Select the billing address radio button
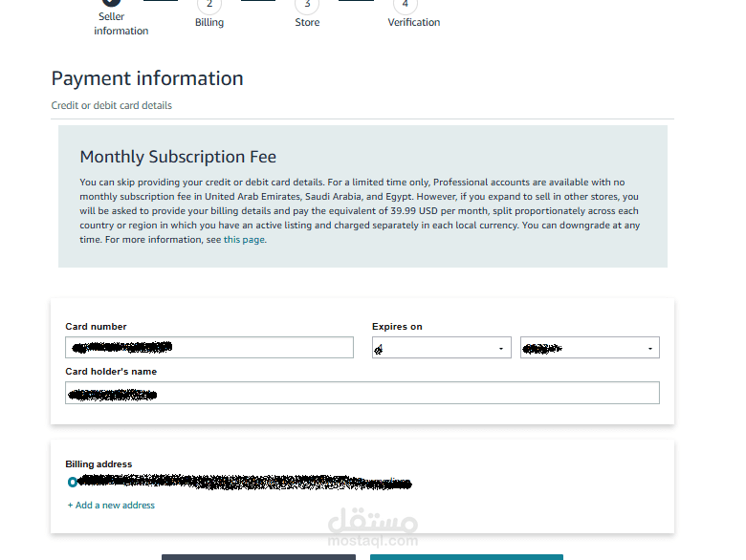Image resolution: width=746 pixels, height=560 pixels. [x=73, y=483]
